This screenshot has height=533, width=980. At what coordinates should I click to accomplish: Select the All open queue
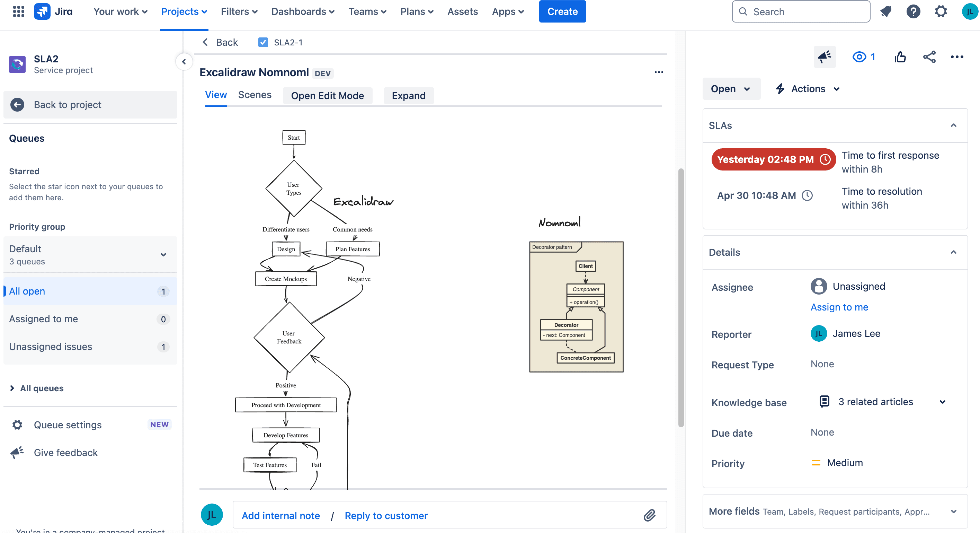(90, 291)
